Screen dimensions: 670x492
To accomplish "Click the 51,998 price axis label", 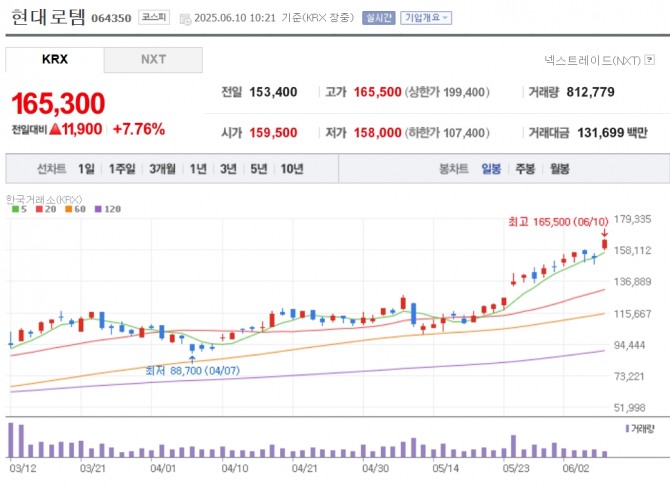I will [x=630, y=408].
